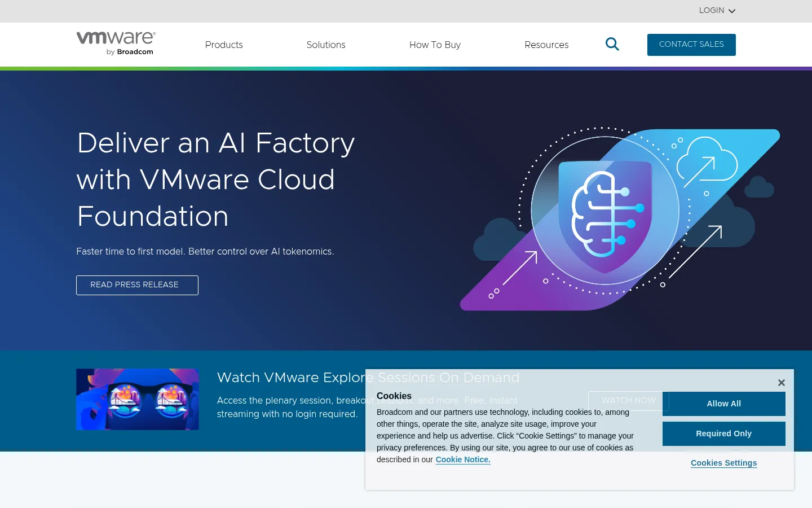The height and width of the screenshot is (508, 812).
Task: Select the 'Deliver an AI Factory' headline
Action: coord(216,179)
